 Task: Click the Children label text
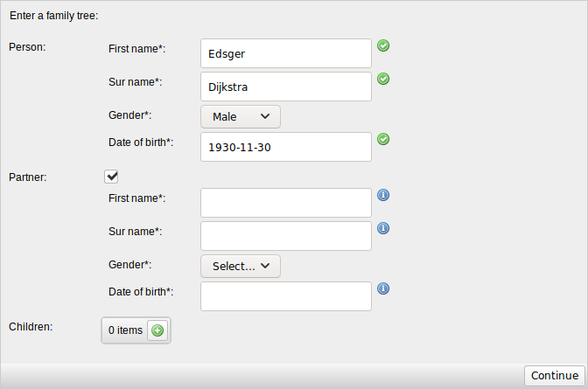pyautogui.click(x=31, y=327)
